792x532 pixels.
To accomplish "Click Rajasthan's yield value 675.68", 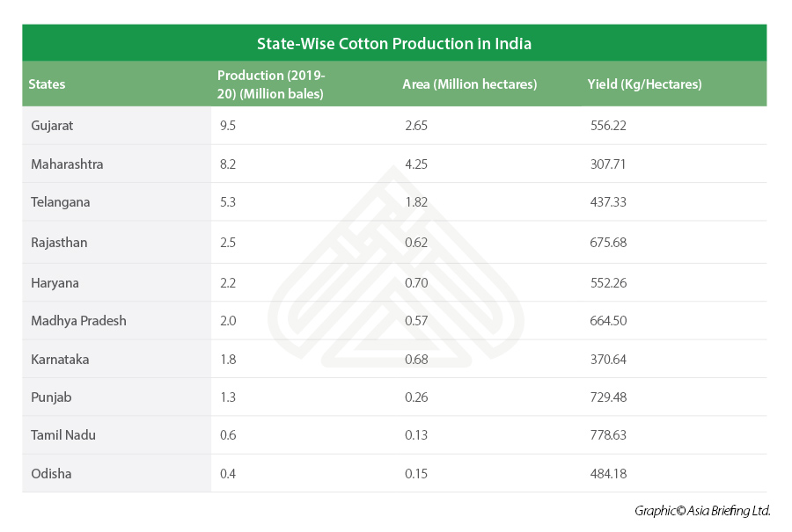I will 608,243.
